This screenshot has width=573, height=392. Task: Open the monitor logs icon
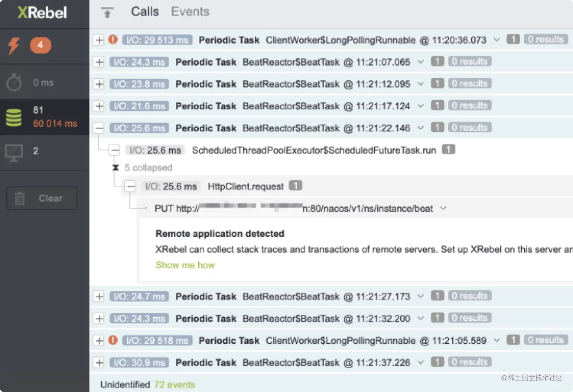pyautogui.click(x=14, y=153)
